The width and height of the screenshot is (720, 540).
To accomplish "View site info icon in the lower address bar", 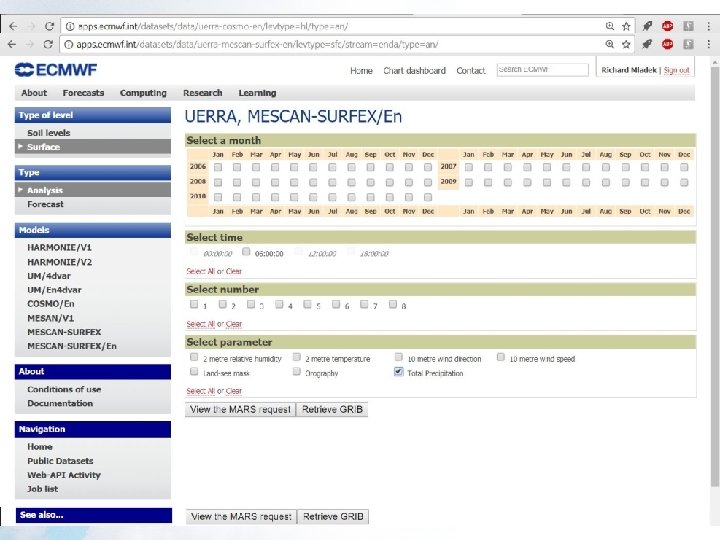I will tap(68, 45).
